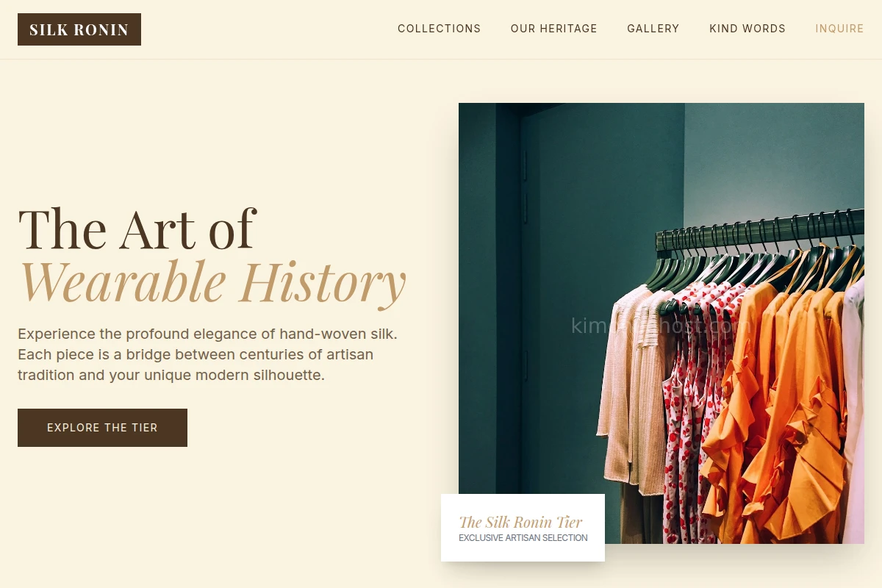The width and height of the screenshot is (882, 588).
Task: Visit the Kind Words page
Action: click(x=747, y=29)
